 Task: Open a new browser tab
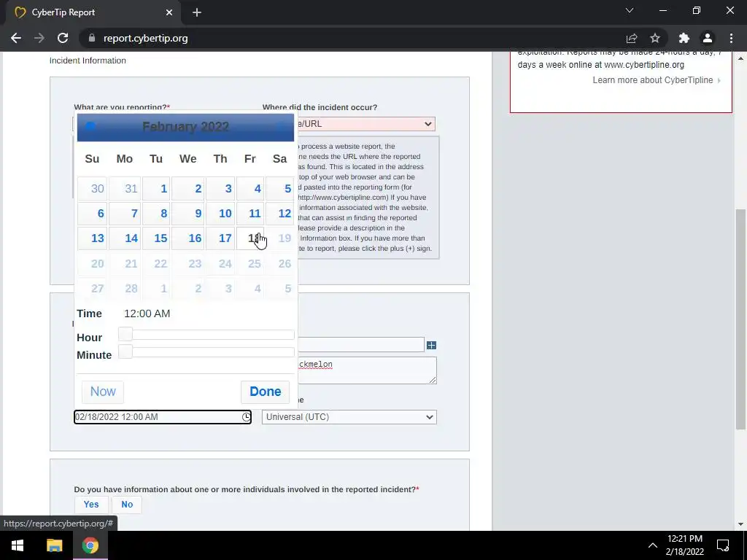pos(197,12)
